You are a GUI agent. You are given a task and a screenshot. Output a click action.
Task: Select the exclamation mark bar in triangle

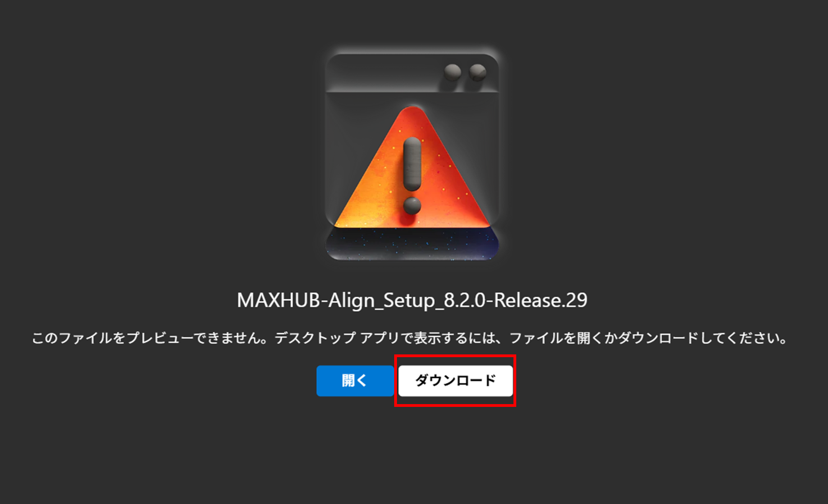click(x=412, y=164)
